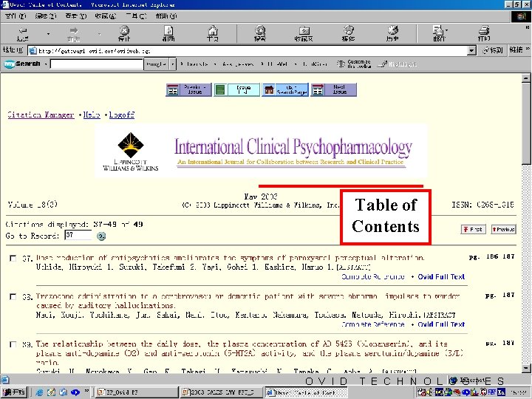
Task: Click the Go (转到) button beside address bar
Action: click(493, 50)
